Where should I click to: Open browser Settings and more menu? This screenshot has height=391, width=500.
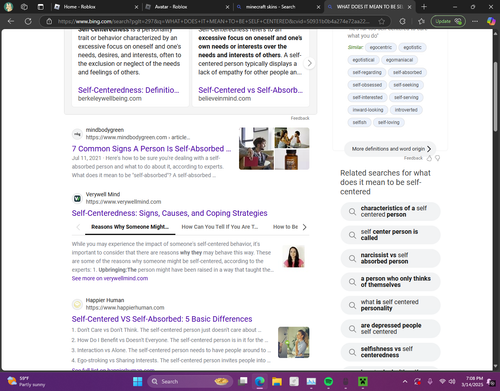pos(475,21)
